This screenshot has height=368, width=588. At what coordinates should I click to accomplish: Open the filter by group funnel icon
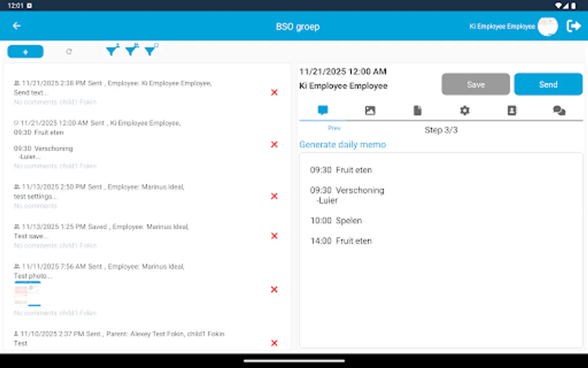point(131,50)
